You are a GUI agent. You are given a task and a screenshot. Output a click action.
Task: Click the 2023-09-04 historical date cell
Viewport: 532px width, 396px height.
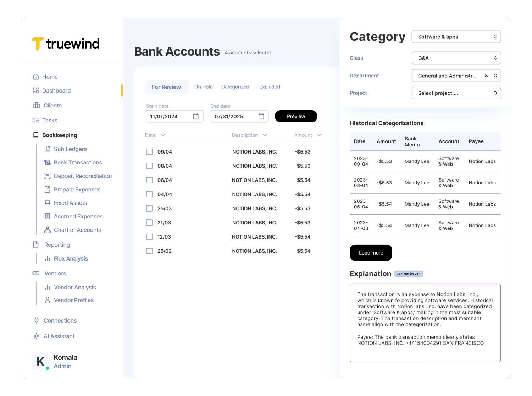[361, 161]
